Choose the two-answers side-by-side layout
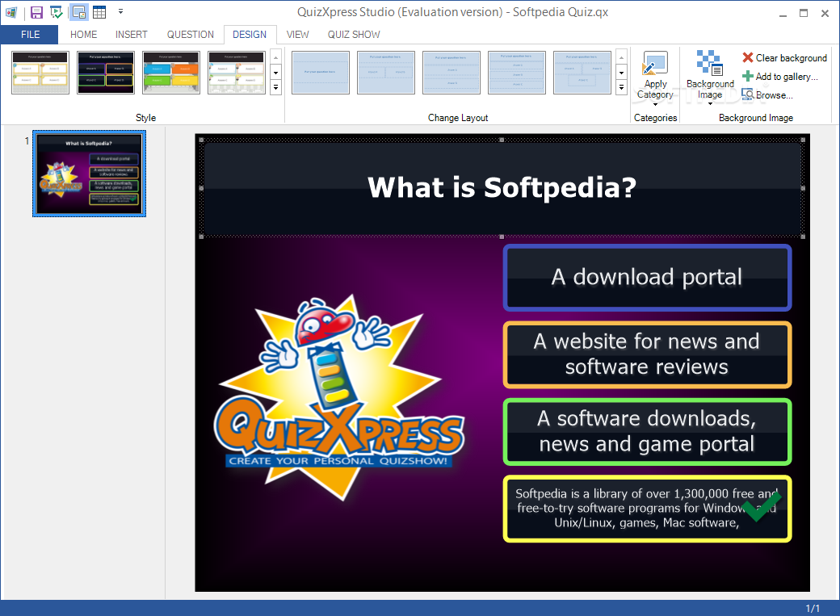This screenshot has width=840, height=616. coord(386,73)
